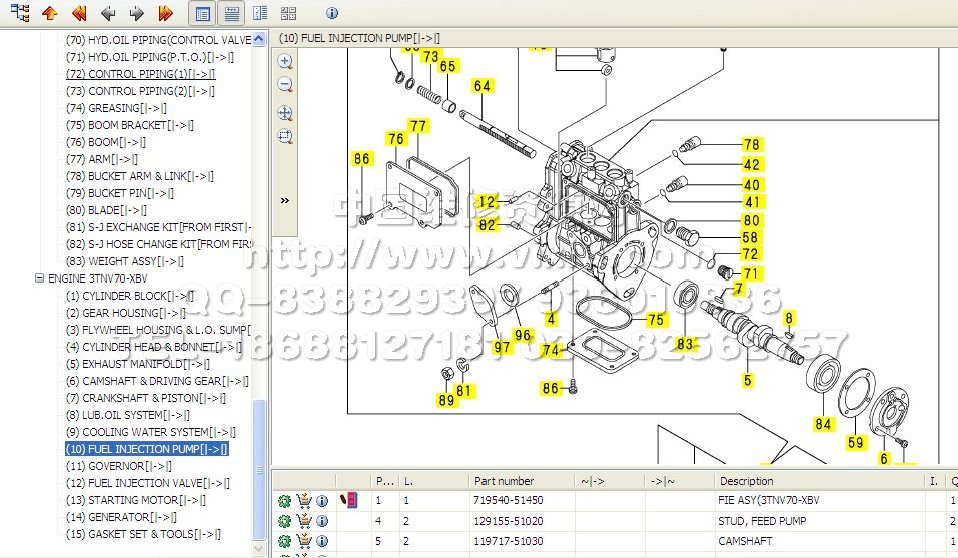Click the tree scrollbar up arrow
Viewport: 958px width, 558px height.
260,39
